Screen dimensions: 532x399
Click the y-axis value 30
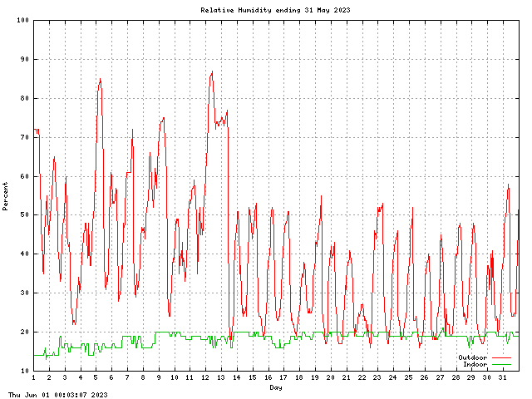tap(25, 293)
